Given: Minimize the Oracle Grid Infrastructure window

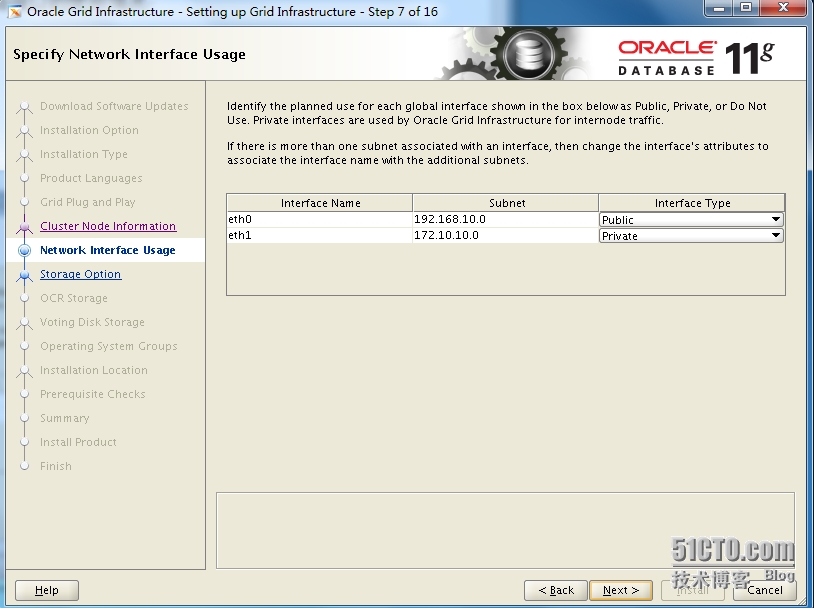Looking at the screenshot, I should click(x=719, y=8).
